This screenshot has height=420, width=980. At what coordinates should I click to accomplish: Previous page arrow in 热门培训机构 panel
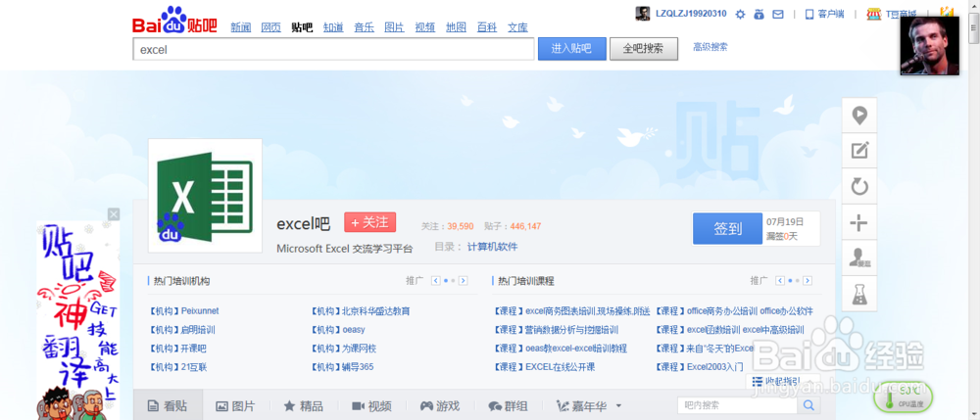point(436,281)
